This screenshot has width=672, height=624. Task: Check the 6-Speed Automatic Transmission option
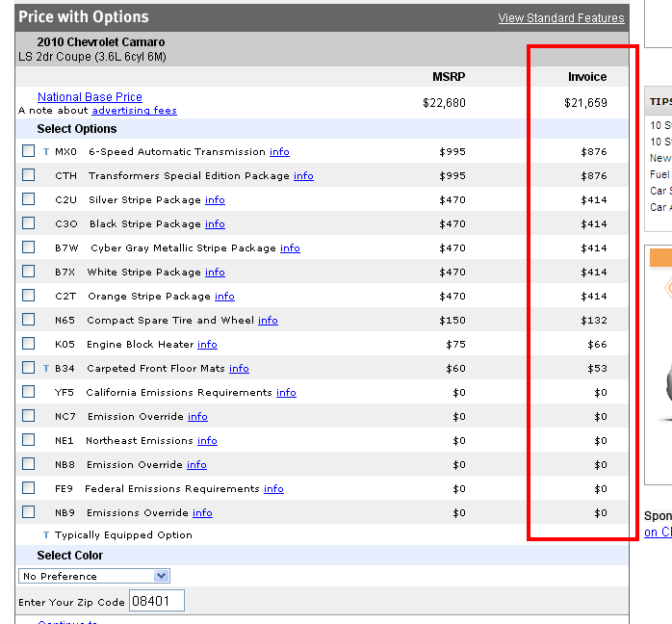click(29, 151)
